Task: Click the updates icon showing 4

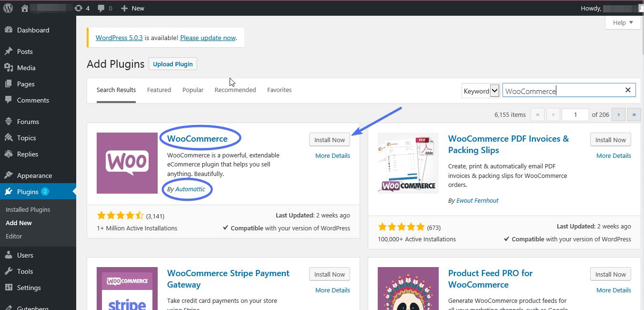Action: tap(82, 8)
